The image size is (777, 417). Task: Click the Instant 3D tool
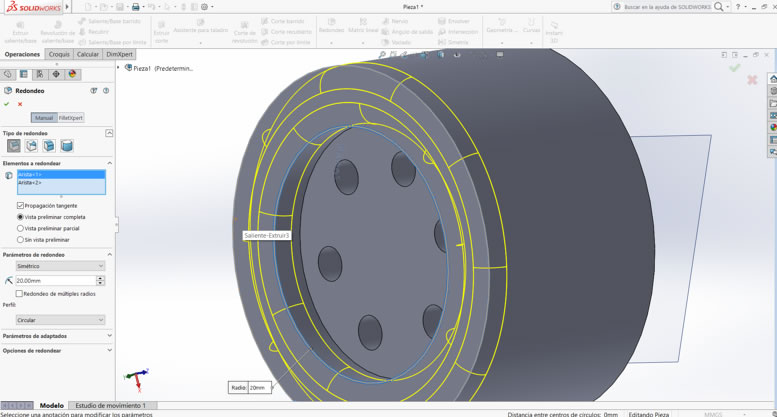coord(554,32)
